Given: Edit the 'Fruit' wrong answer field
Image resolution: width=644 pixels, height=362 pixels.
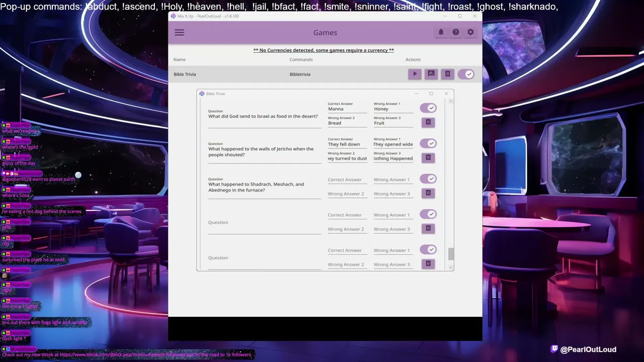Looking at the screenshot, I should click(x=393, y=123).
